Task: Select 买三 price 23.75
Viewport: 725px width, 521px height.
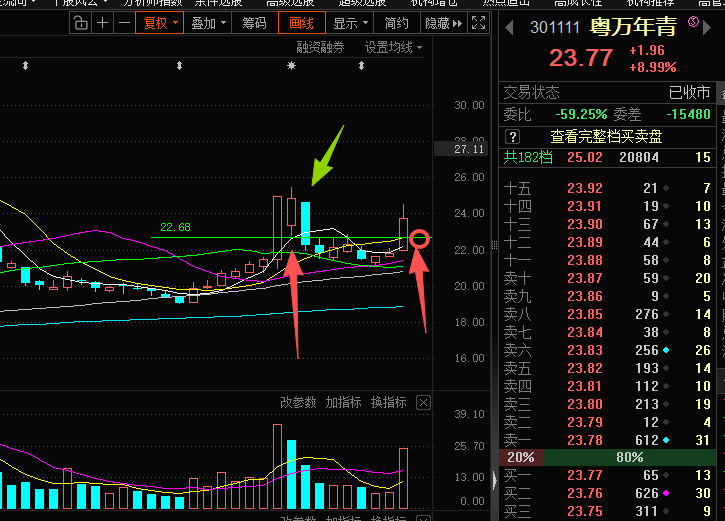Action: (585, 512)
